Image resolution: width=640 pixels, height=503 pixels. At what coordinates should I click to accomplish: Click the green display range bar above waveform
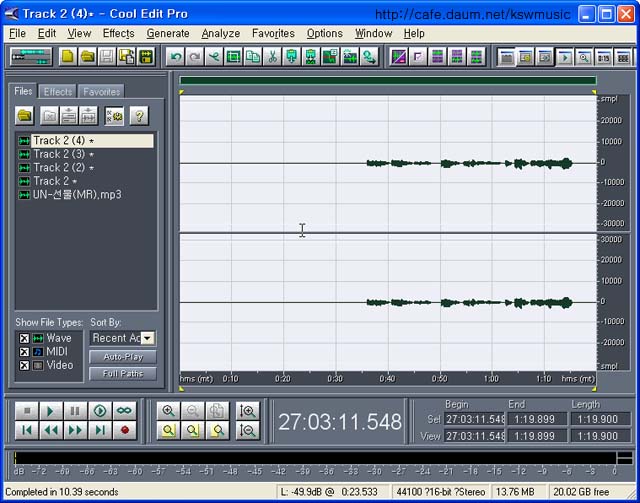[388, 80]
